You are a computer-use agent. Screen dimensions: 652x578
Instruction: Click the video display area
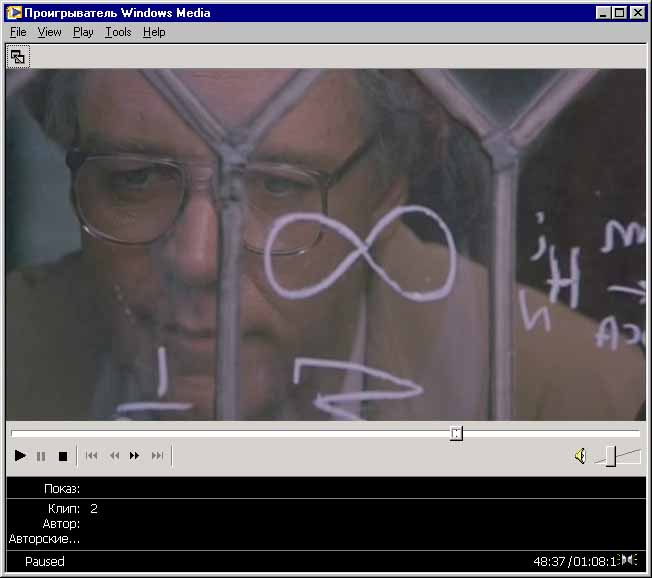326,245
